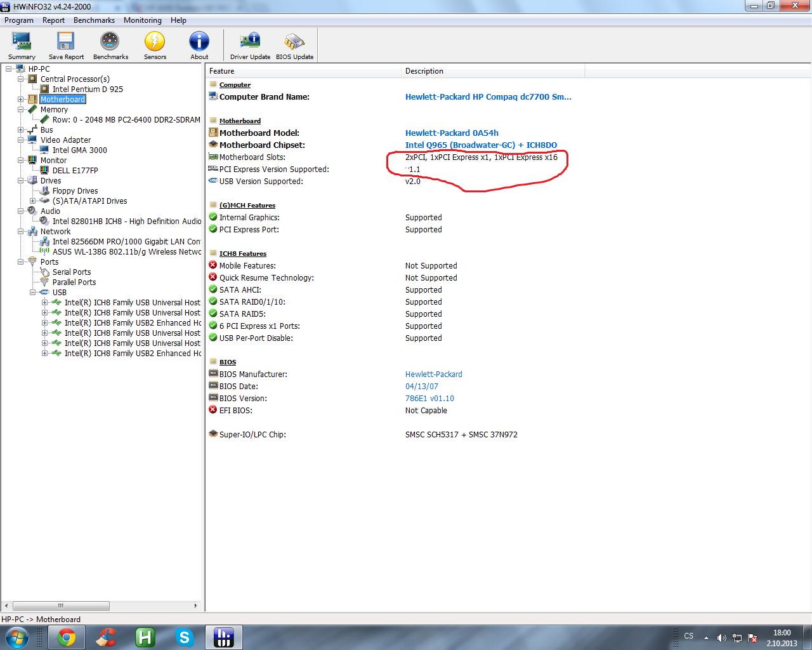This screenshot has width=812, height=650.
Task: Open Google Chrome from the taskbar
Action: pos(67,637)
